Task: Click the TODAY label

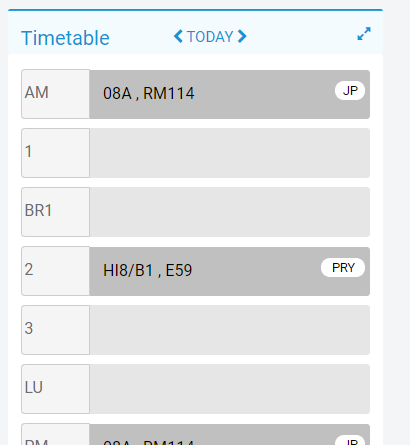Action: [210, 37]
